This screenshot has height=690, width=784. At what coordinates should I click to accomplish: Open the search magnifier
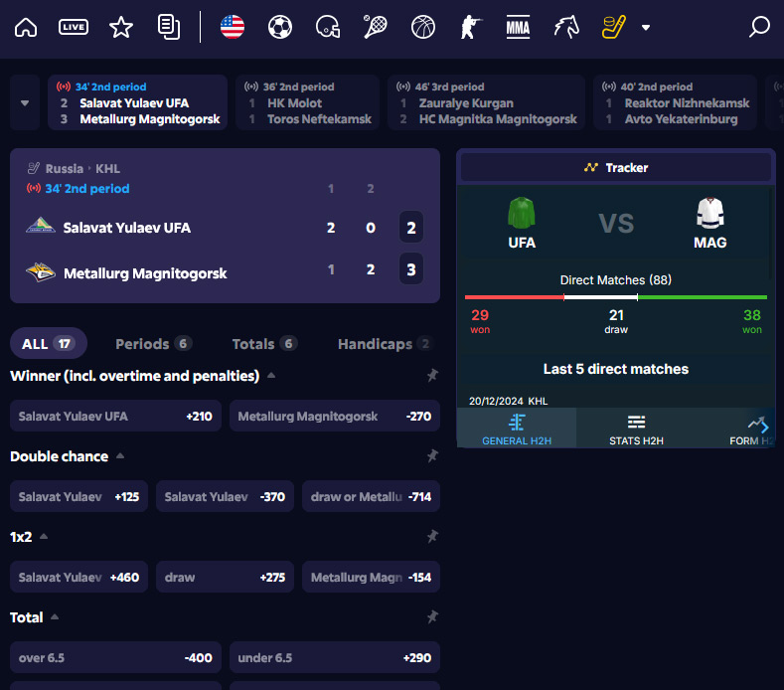[759, 27]
